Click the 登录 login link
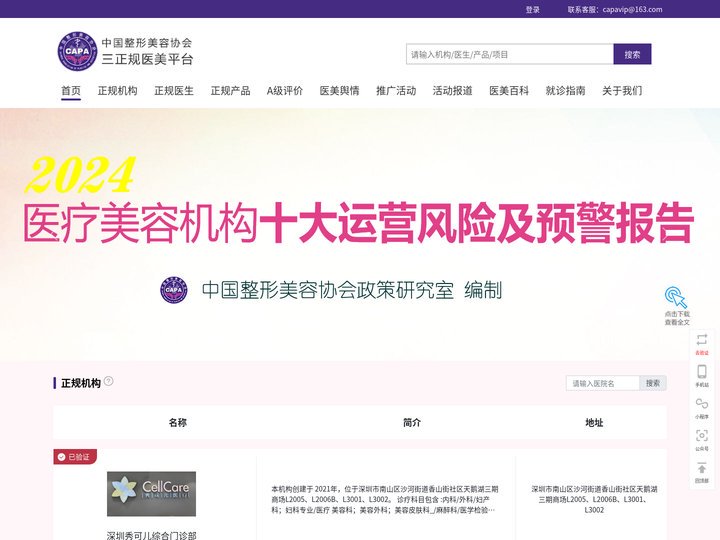Screen dimensions: 720x540 [533, 10]
